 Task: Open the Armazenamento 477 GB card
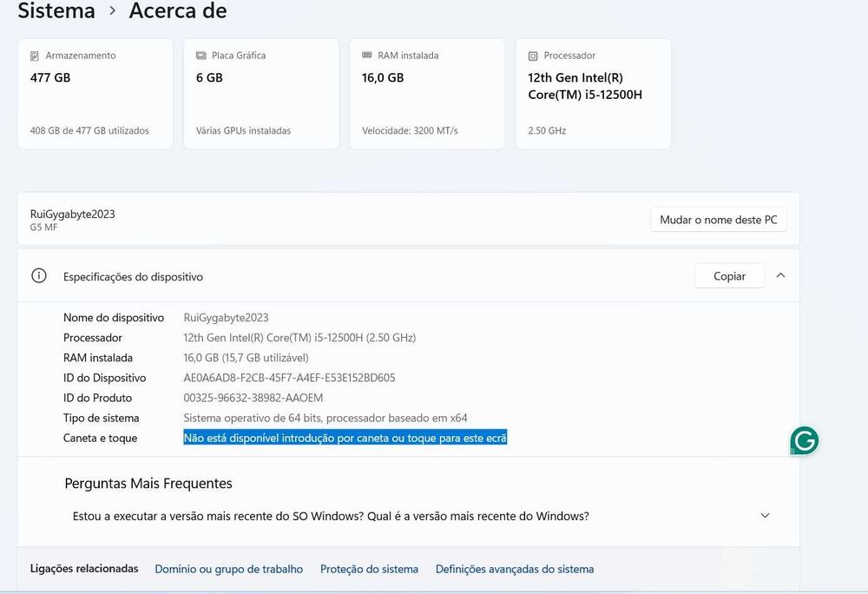(x=95, y=94)
